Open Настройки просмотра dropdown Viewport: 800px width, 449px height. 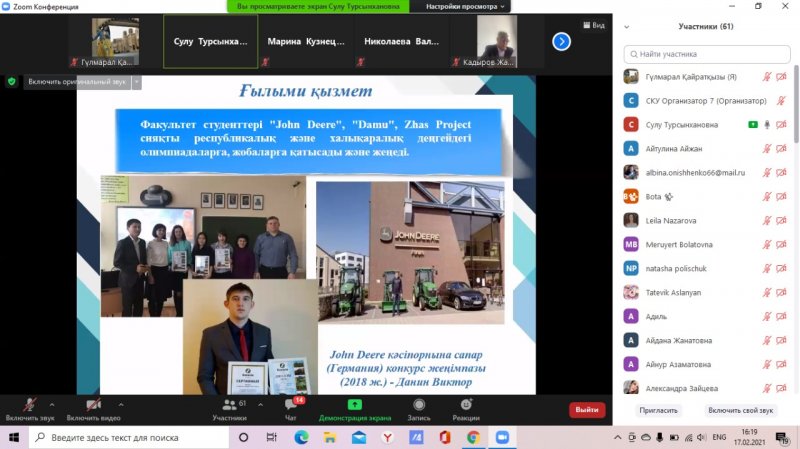(465, 7)
